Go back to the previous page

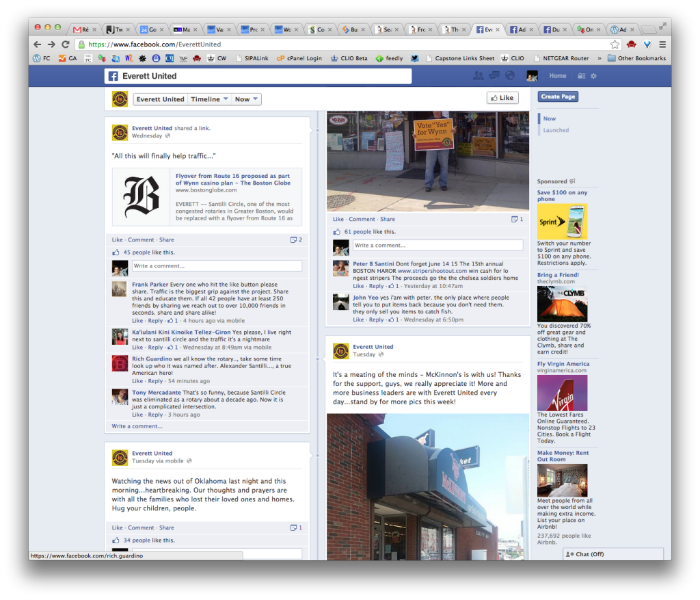coord(38,44)
